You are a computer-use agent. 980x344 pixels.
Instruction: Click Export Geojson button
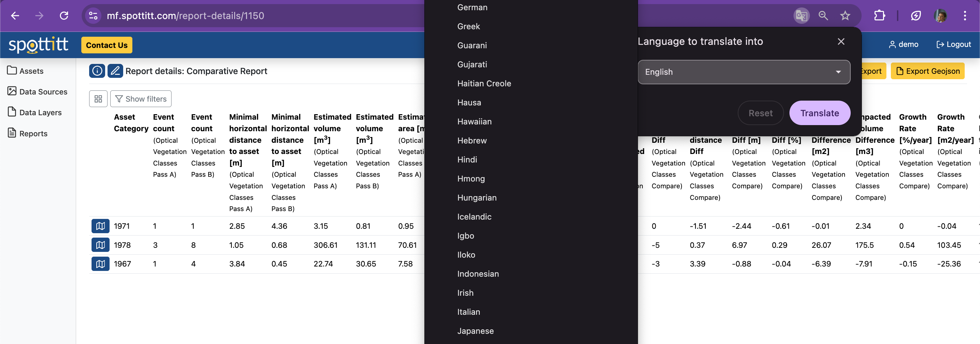[x=928, y=71]
